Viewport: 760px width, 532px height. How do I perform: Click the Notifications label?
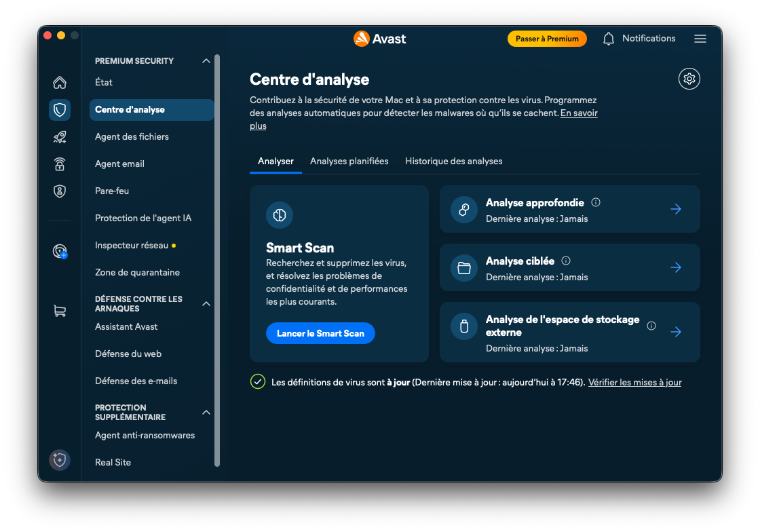[649, 38]
